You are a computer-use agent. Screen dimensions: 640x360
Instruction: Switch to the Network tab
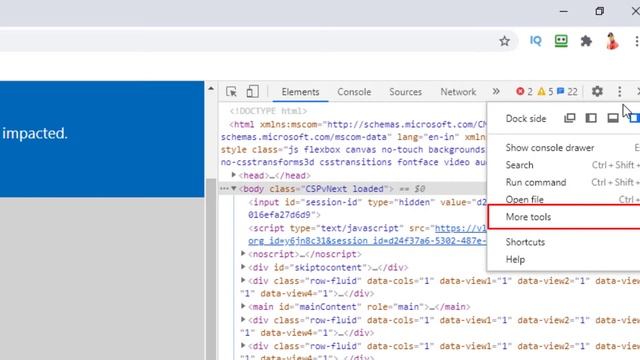458,92
